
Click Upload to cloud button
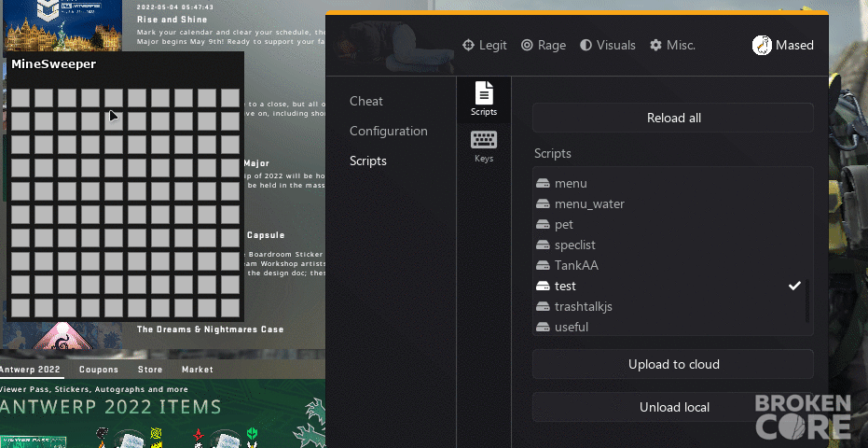tap(673, 364)
